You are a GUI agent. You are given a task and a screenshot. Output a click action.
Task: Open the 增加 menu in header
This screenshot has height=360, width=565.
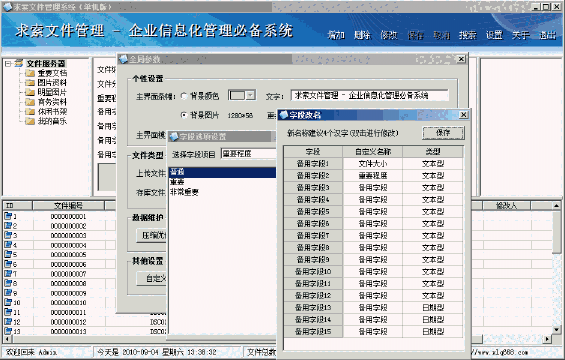[x=336, y=35]
